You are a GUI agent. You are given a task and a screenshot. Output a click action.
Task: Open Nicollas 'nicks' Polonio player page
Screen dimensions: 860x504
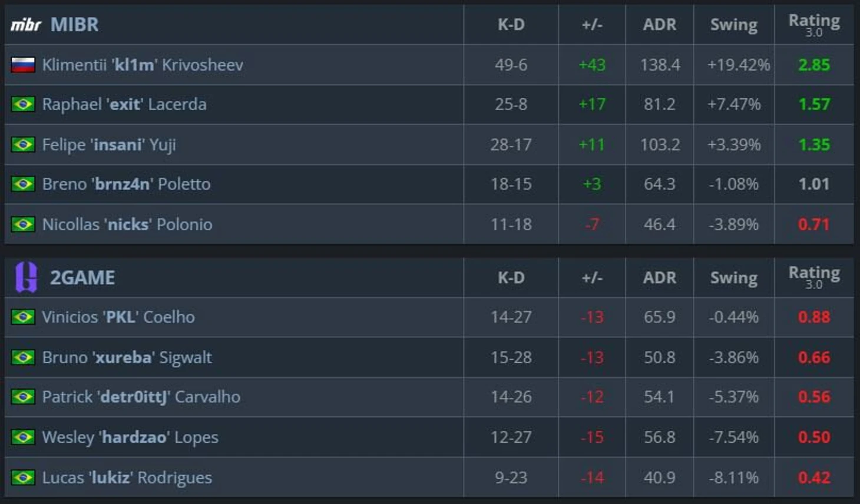click(x=127, y=224)
